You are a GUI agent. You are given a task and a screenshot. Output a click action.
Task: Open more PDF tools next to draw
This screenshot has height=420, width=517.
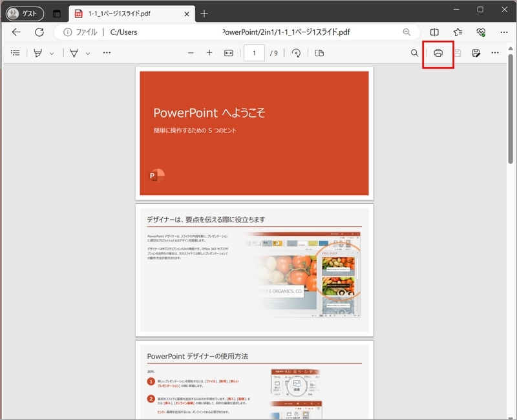click(107, 53)
